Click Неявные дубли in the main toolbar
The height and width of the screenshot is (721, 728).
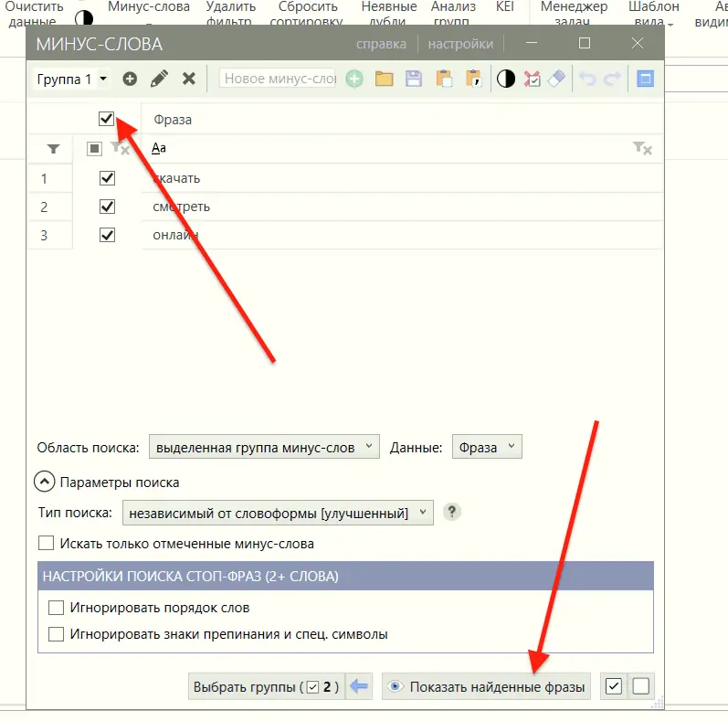pyautogui.click(x=389, y=14)
